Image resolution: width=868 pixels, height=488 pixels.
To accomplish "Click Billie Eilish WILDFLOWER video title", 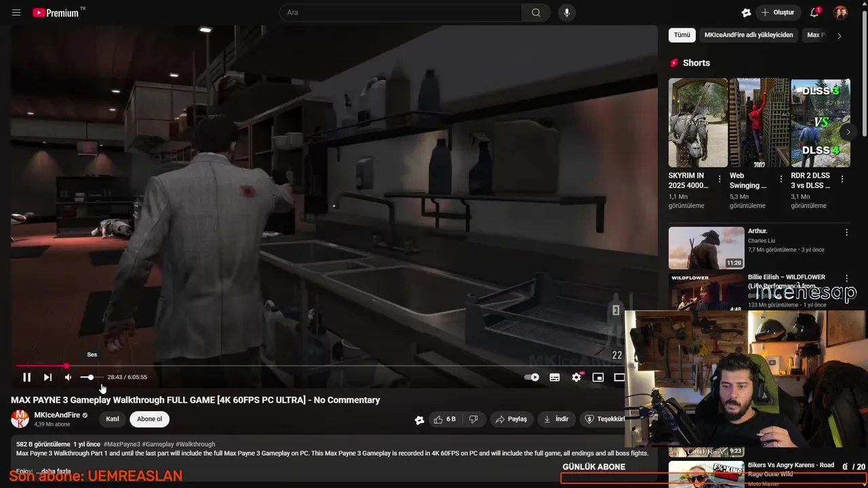I will [787, 281].
